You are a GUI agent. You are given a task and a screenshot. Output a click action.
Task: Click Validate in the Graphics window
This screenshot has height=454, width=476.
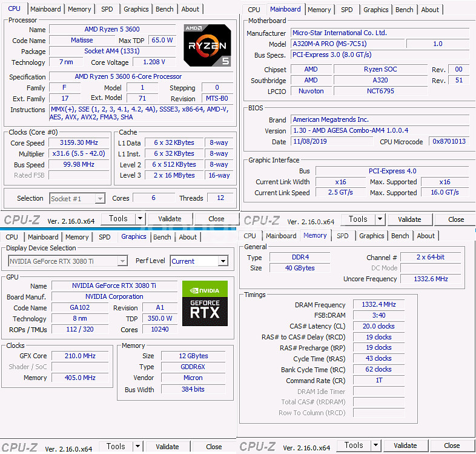coord(167,447)
